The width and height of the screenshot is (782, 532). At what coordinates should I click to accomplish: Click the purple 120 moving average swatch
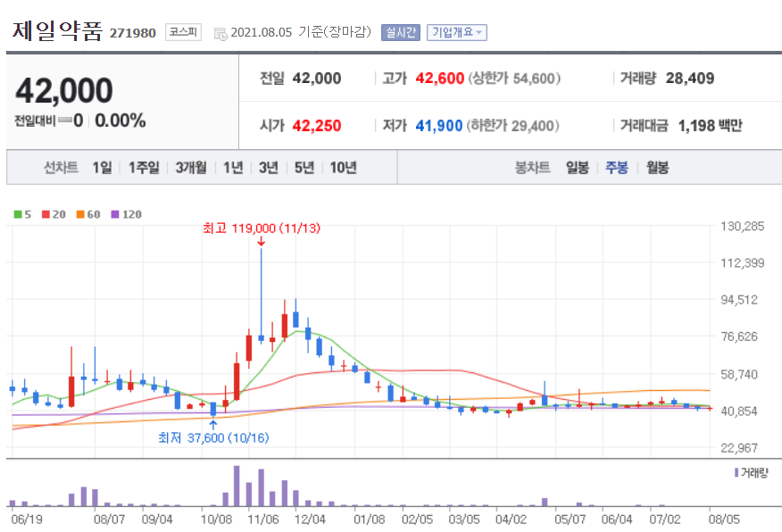[x=114, y=214]
